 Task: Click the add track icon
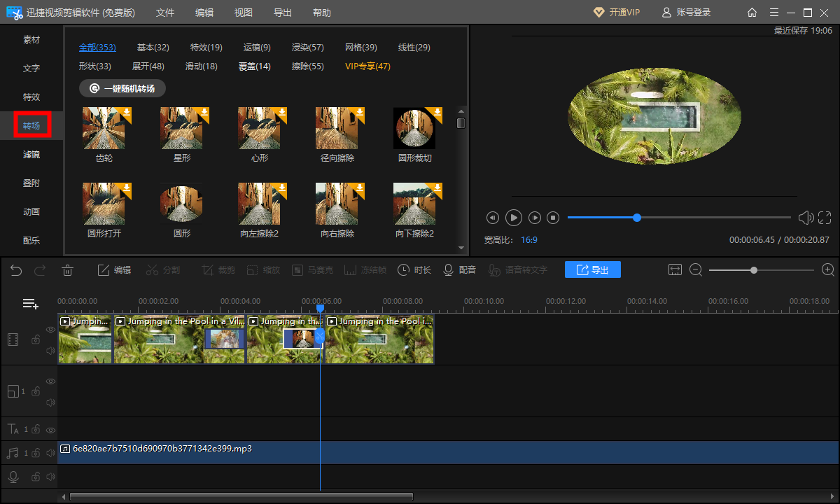coord(30,304)
